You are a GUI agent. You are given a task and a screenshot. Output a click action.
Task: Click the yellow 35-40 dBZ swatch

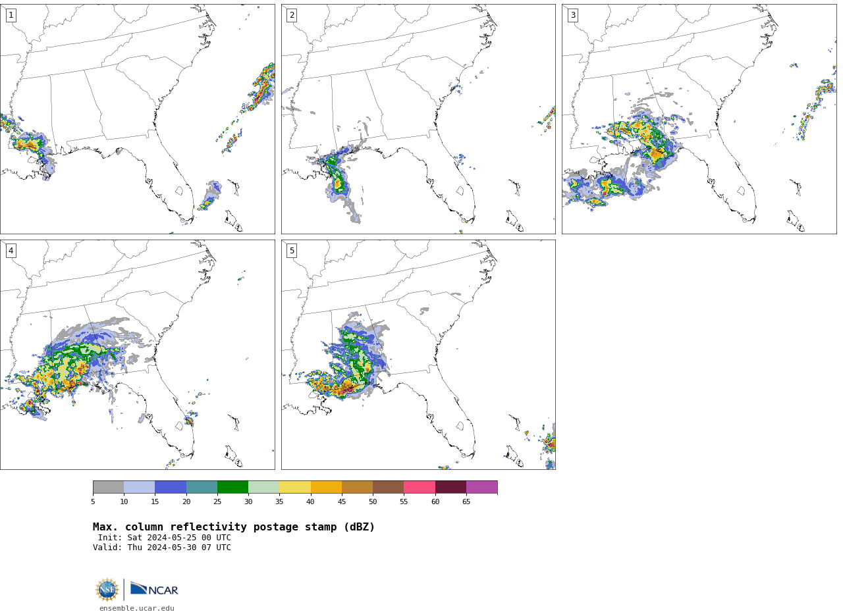coord(295,487)
